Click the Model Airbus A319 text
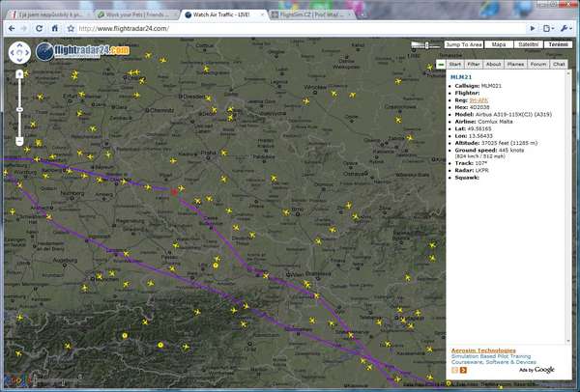 coord(504,115)
